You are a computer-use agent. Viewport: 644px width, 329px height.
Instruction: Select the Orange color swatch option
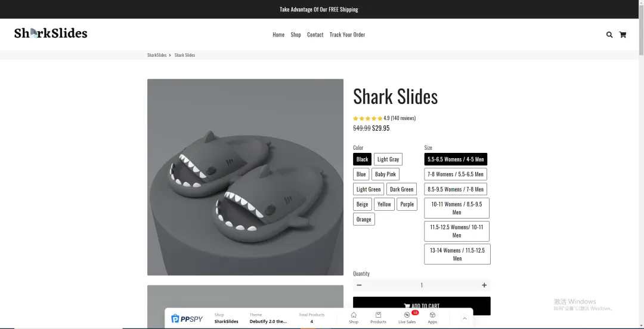(364, 219)
